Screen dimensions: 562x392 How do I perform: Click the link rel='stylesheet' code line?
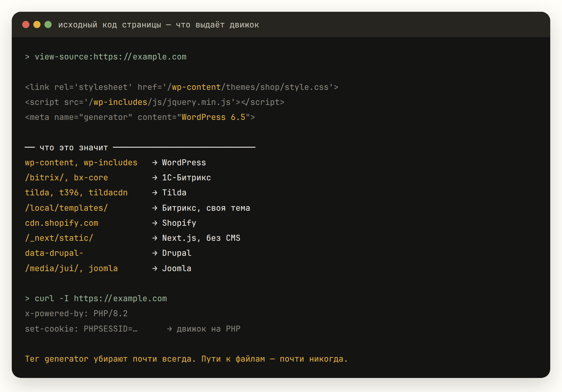(x=182, y=87)
